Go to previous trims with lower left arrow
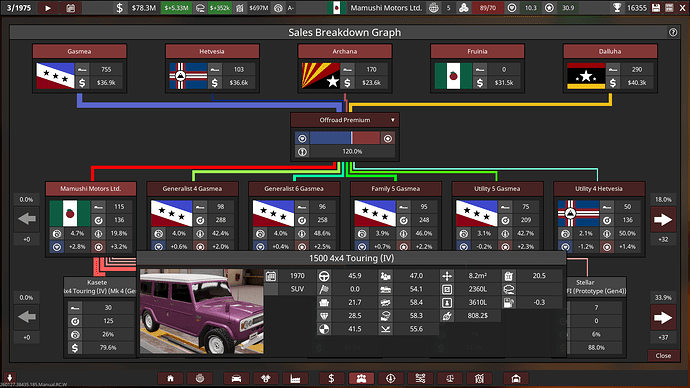Image resolution: width=690 pixels, height=388 pixels. [x=27, y=317]
